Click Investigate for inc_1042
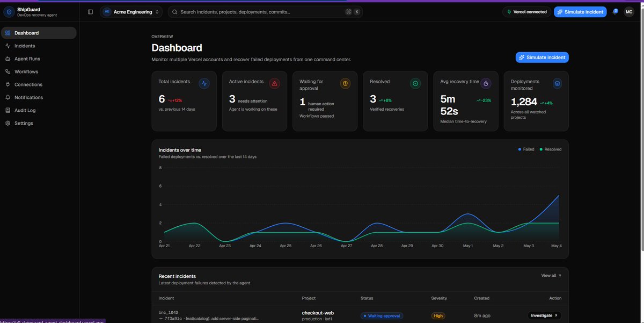 pos(544,315)
